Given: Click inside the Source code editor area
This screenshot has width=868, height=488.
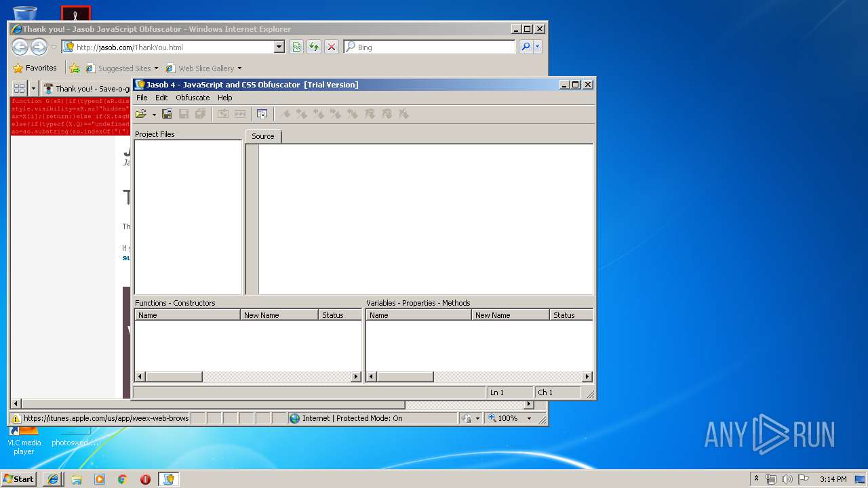Looking at the screenshot, I should (425, 218).
